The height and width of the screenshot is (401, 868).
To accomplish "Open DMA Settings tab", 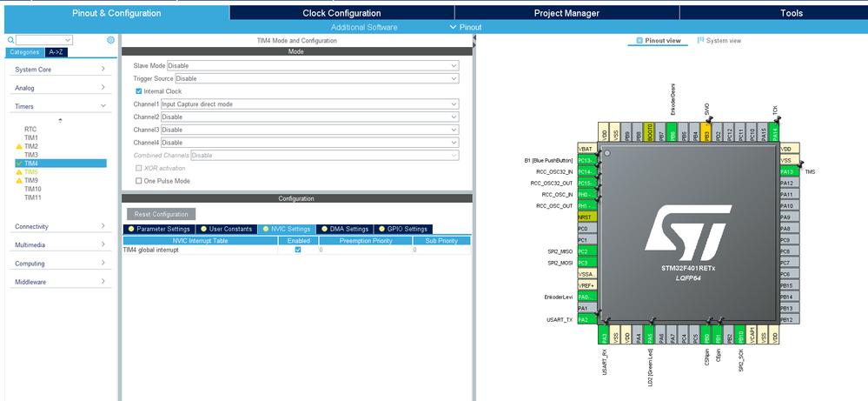I will click(344, 229).
